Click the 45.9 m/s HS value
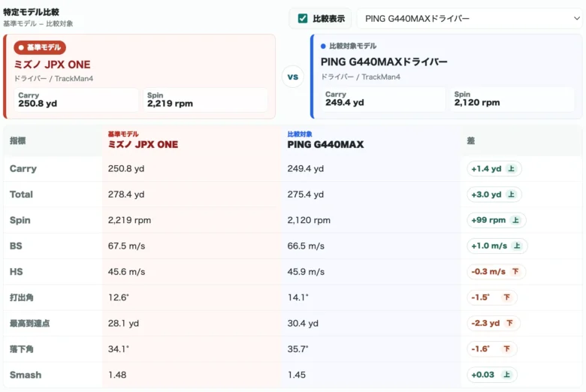 (x=306, y=272)
